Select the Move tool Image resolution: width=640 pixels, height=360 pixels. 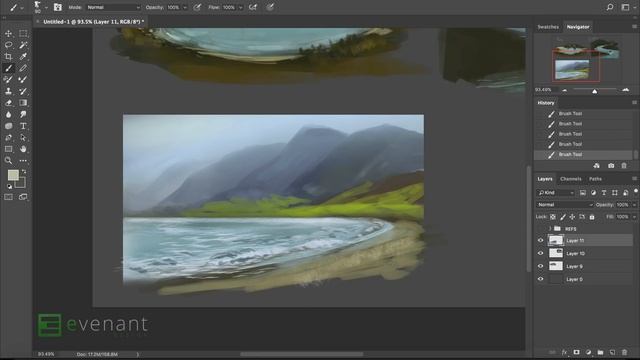tap(8, 33)
